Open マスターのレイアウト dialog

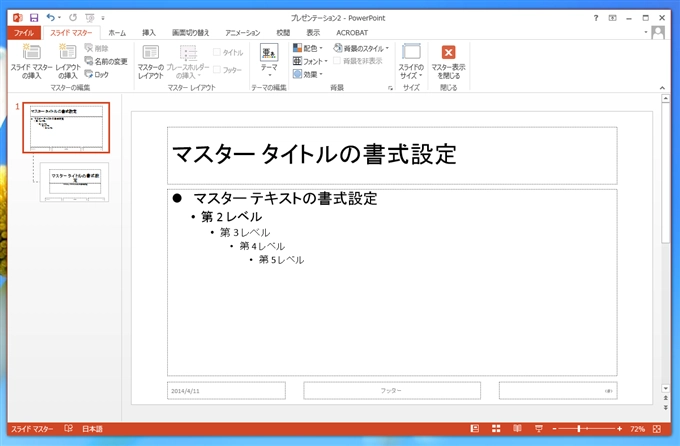150,61
